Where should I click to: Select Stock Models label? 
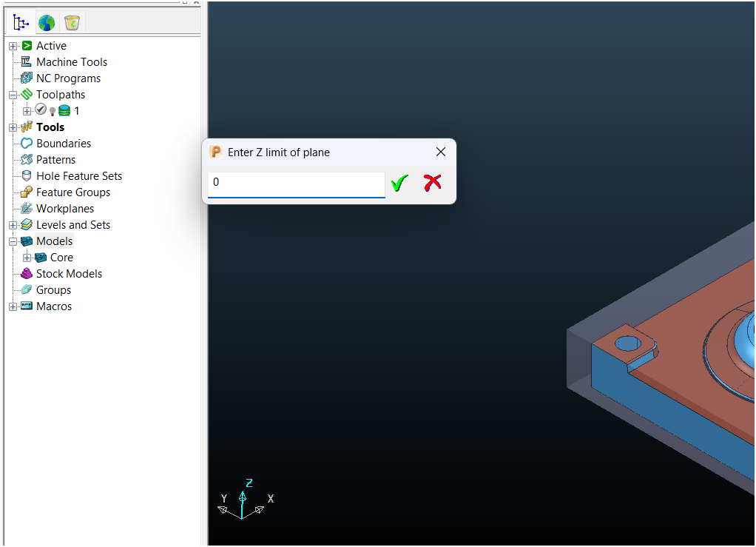click(69, 274)
